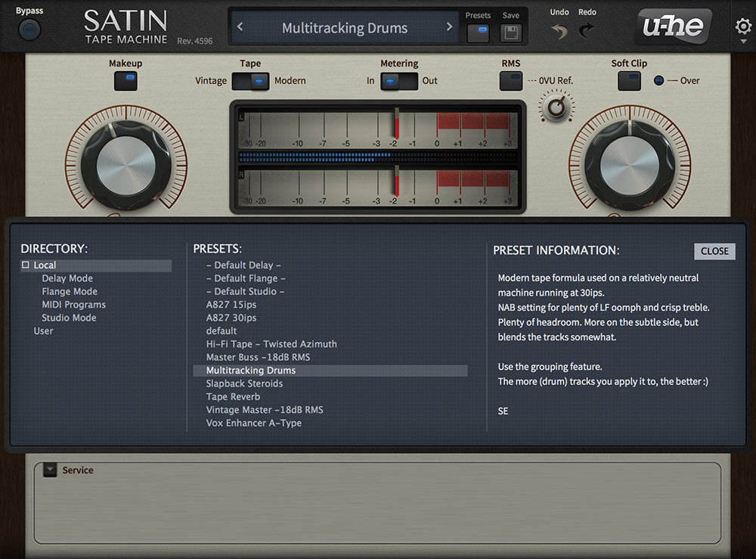Toggle the Presets browser button
Screen dimensions: 756x559
[478, 33]
